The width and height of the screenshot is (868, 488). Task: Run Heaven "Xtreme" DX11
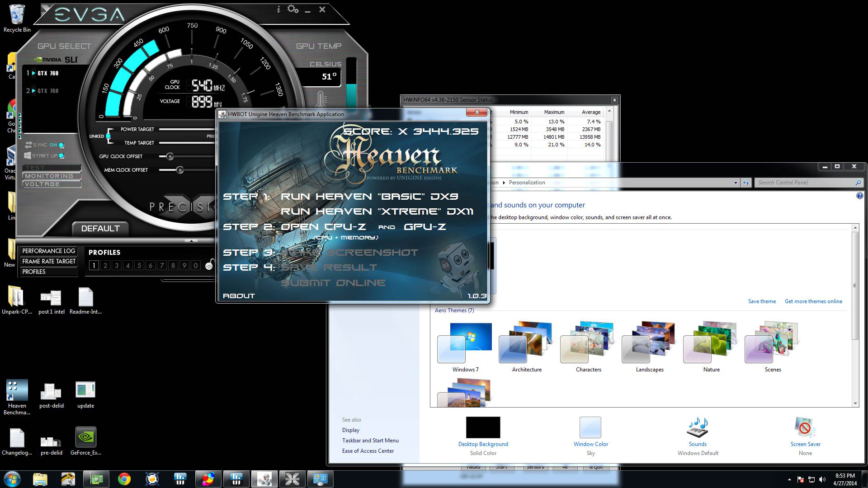click(377, 211)
